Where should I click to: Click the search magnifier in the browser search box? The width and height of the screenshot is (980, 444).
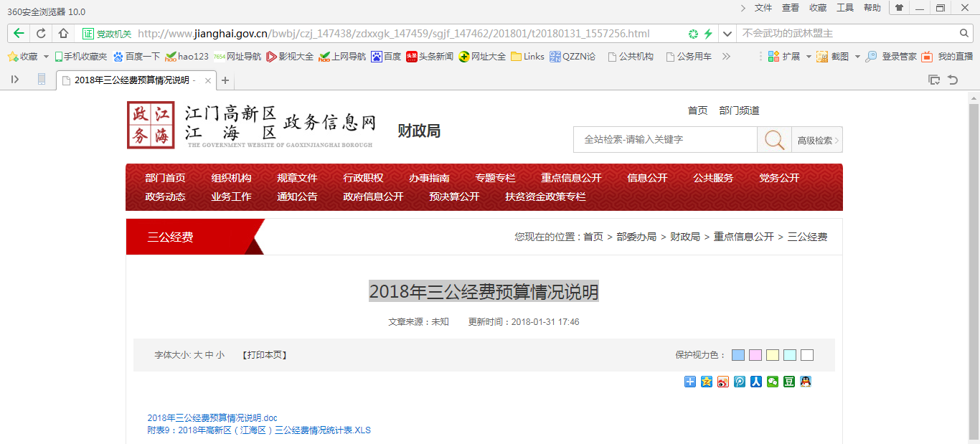pos(964,33)
